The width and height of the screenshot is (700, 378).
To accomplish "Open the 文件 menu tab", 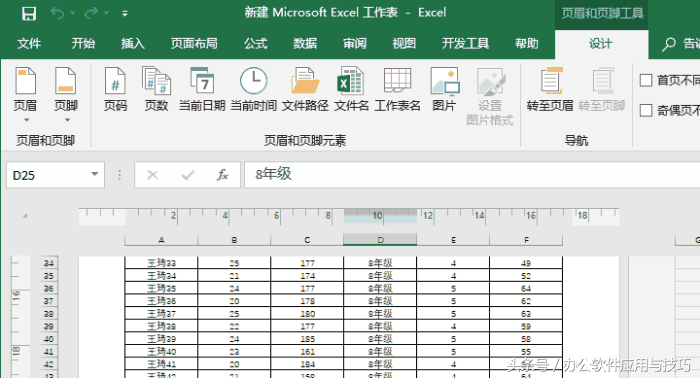I will tap(29, 43).
